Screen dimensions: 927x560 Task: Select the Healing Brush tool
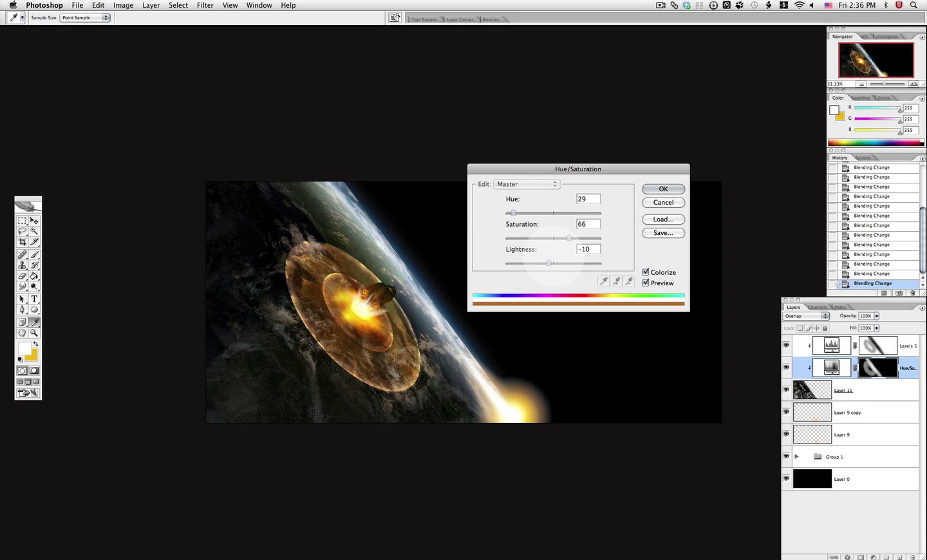tap(22, 254)
